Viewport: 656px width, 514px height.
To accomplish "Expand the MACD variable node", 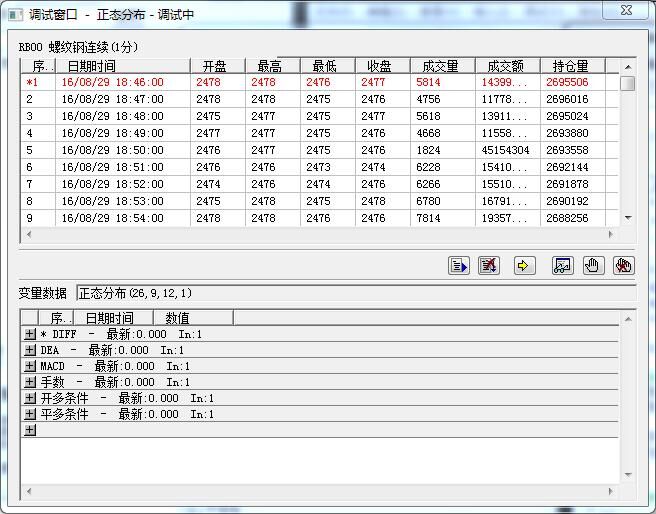I will click(x=30, y=366).
